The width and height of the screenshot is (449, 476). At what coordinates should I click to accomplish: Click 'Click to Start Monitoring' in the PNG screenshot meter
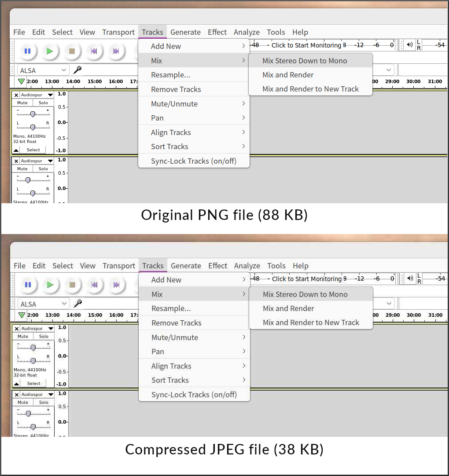pyautogui.click(x=306, y=45)
